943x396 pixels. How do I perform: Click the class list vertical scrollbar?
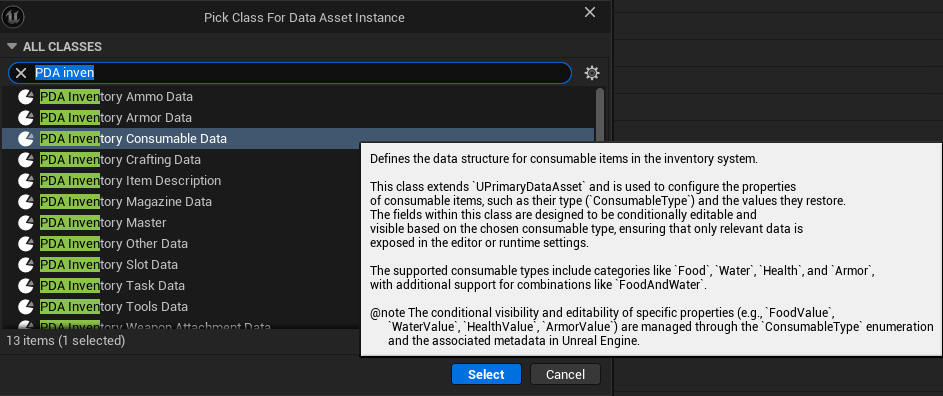(599, 116)
